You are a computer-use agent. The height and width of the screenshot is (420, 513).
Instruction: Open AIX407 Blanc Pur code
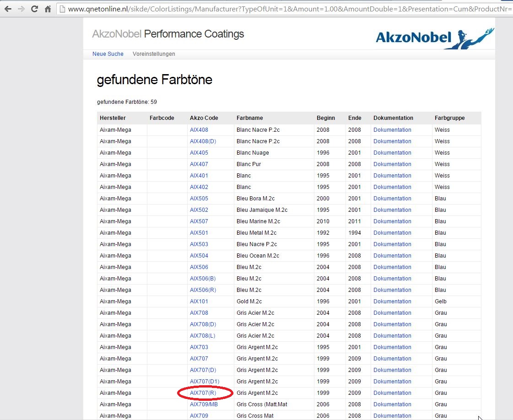[x=199, y=164]
